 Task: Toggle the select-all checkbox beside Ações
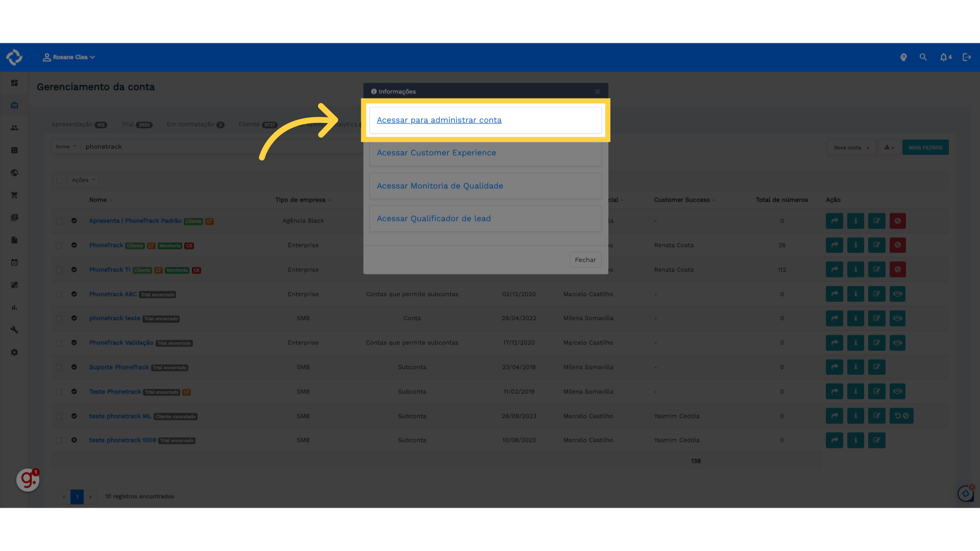click(60, 180)
